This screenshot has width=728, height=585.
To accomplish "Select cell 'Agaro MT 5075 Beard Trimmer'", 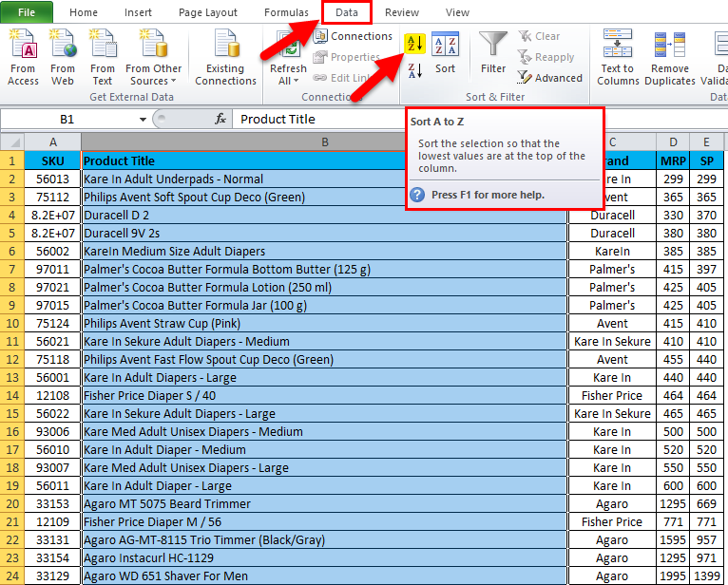I will pos(324,504).
